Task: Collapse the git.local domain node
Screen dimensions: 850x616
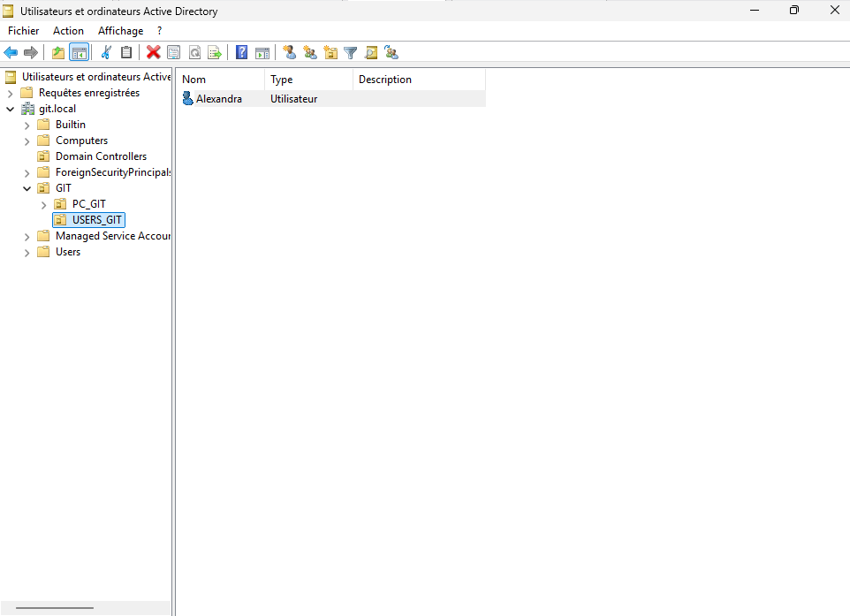Action: pos(10,109)
